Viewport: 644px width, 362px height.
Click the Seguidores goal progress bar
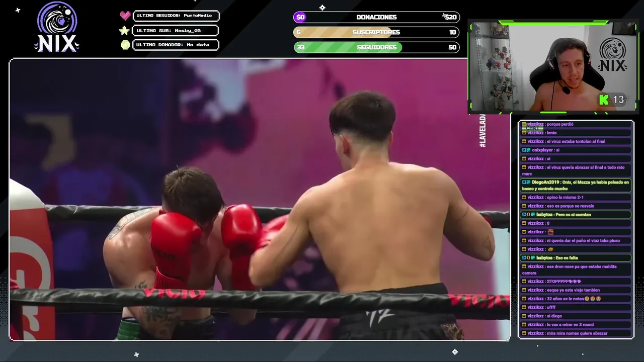[376, 47]
